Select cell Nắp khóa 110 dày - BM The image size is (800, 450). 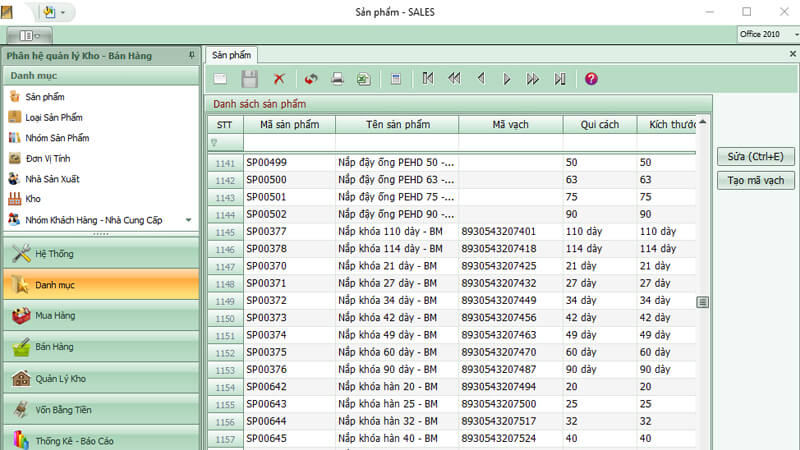tap(397, 232)
